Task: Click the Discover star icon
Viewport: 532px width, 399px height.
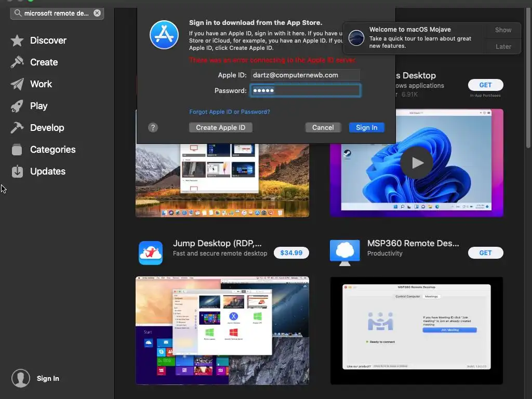Action: pyautogui.click(x=17, y=41)
